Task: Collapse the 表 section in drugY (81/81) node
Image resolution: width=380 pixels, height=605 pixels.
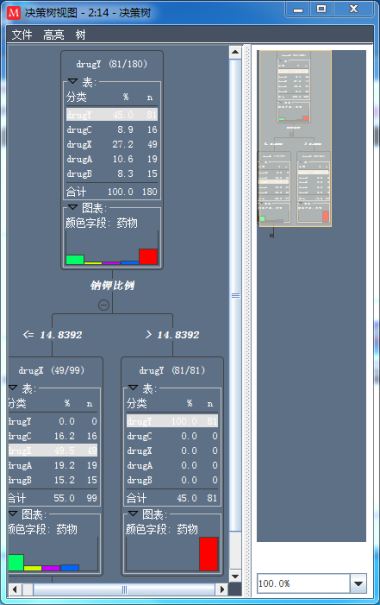Action: (133, 387)
